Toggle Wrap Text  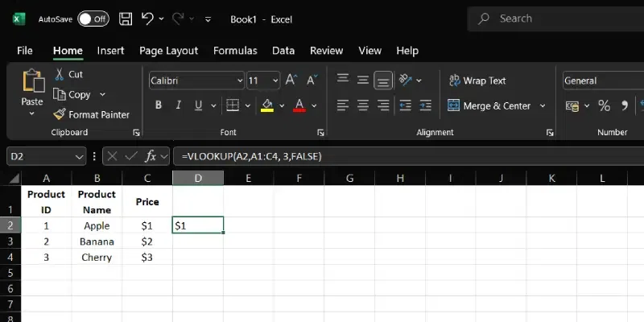[477, 80]
